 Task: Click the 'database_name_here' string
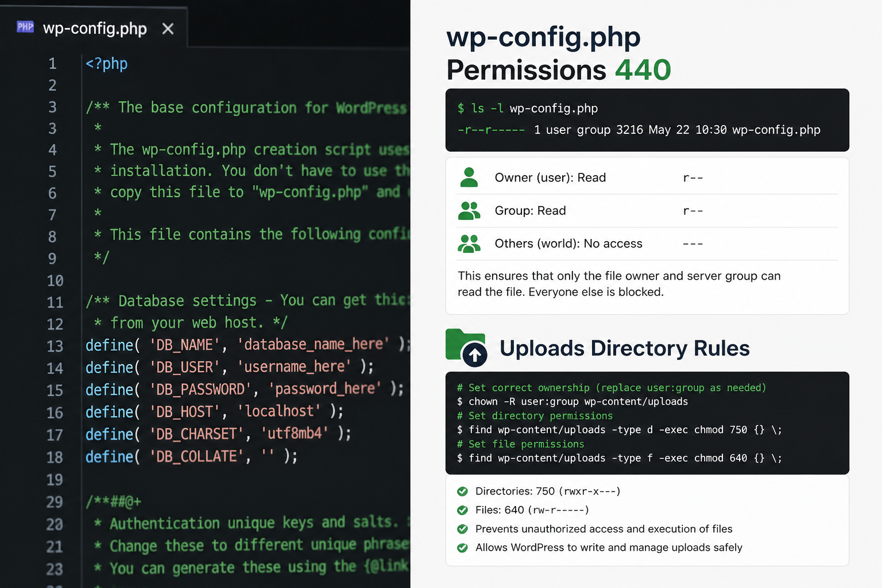314,344
